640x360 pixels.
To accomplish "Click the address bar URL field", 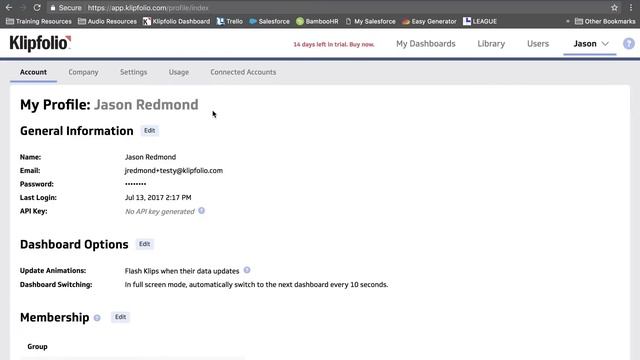I will [327, 8].
